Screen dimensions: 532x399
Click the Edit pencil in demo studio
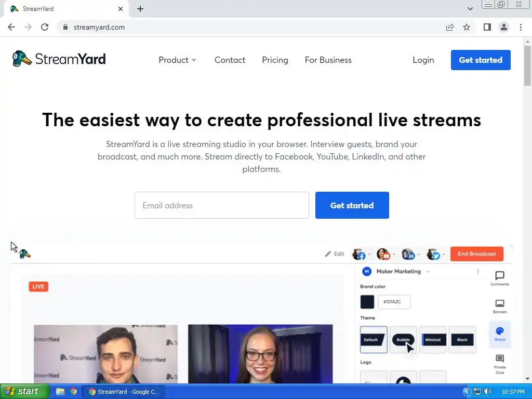[334, 254]
